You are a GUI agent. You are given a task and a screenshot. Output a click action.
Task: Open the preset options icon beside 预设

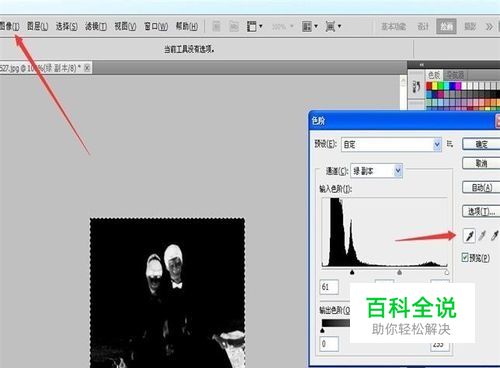pyautogui.click(x=450, y=144)
